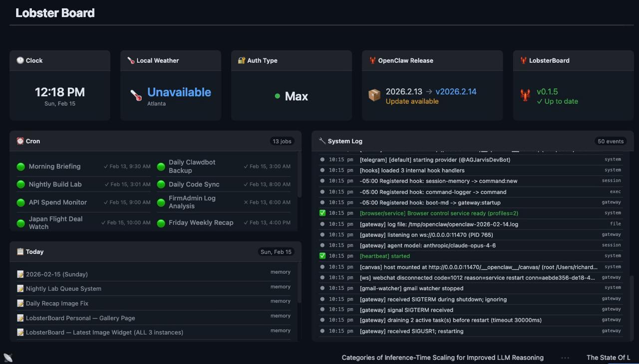The height and width of the screenshot is (364, 639).
Task: Open the v2026.2.14 release link
Action: click(x=456, y=91)
